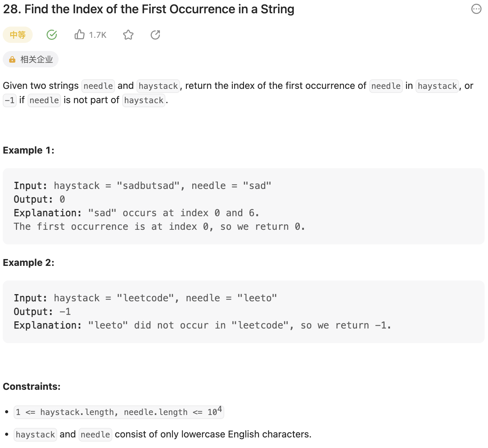This screenshot has height=448, width=488.
Task: Click the 'sadbutsad' Example 1 code block
Action: (x=244, y=206)
